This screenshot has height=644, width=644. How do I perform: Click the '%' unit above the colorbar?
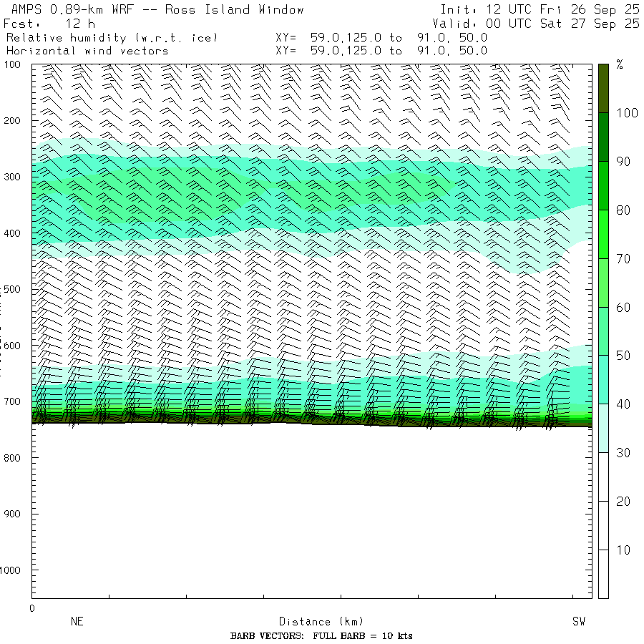[x=620, y=64]
